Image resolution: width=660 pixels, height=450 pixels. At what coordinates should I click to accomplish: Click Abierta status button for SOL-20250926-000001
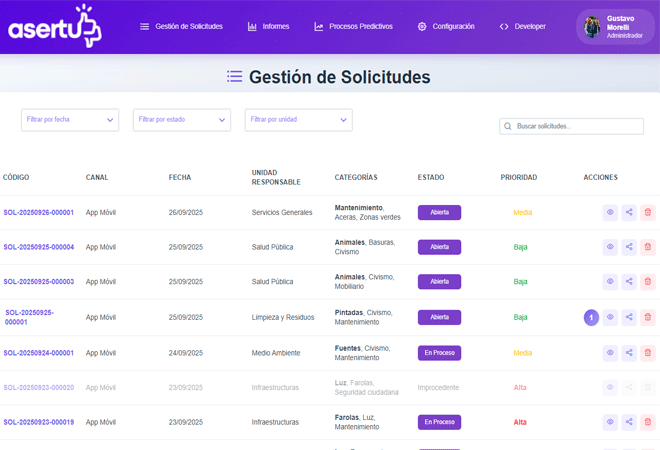tap(439, 212)
